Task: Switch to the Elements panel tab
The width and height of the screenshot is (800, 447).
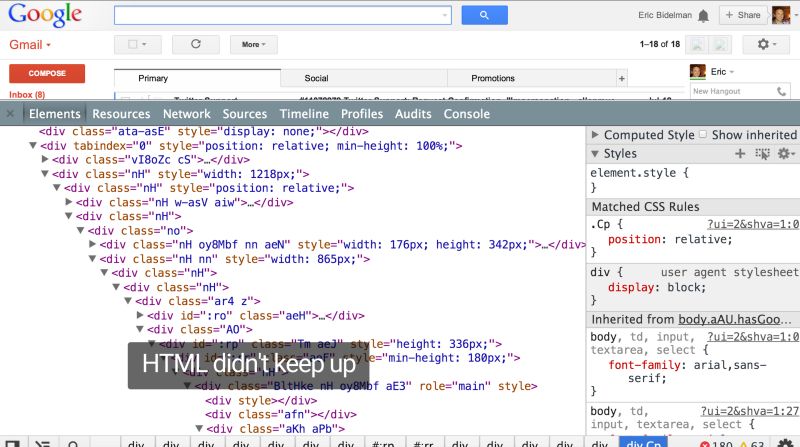Action: click(55, 114)
